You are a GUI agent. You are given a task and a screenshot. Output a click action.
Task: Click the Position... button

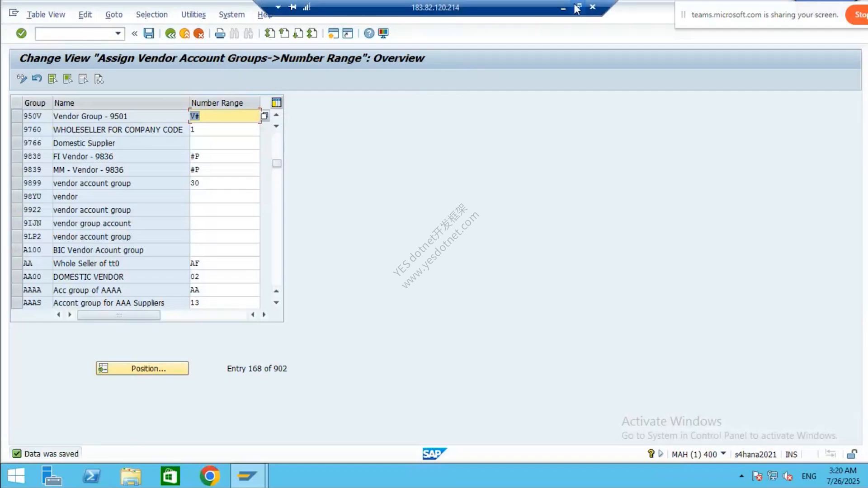tap(142, 368)
